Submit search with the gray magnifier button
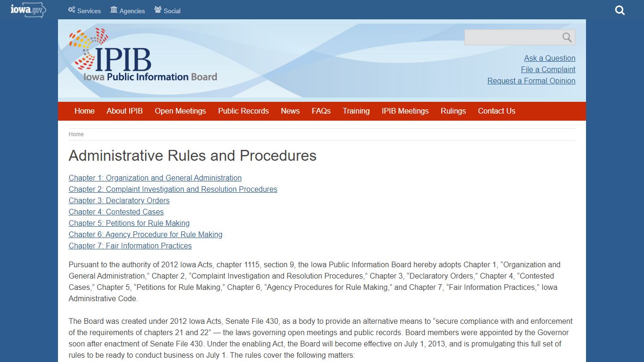The width and height of the screenshot is (644, 362). (x=567, y=37)
